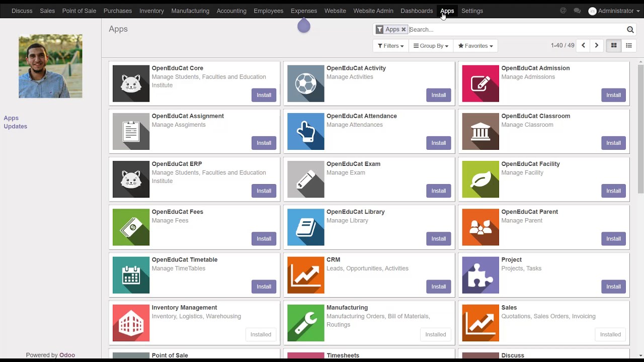Click the OpenEduCat Classroom building icon
Viewport: 644px width, 362px height.
click(x=480, y=131)
